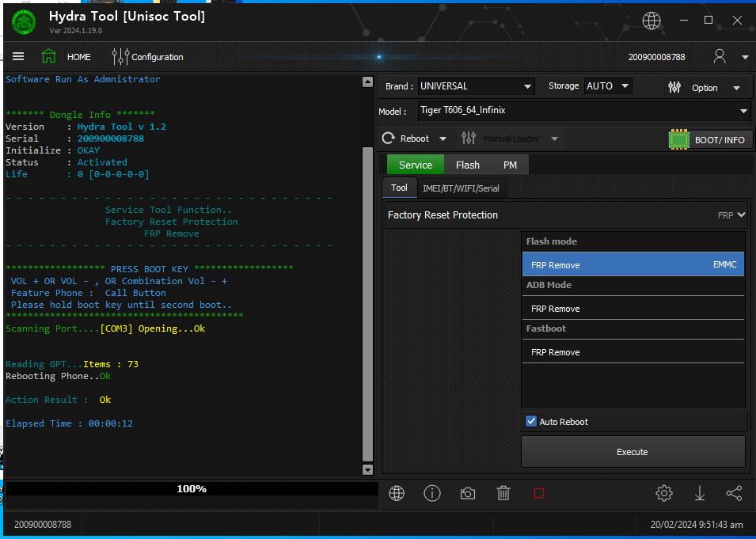This screenshot has height=539, width=756.
Task: Click the Reboot circular arrow icon
Action: (389, 139)
